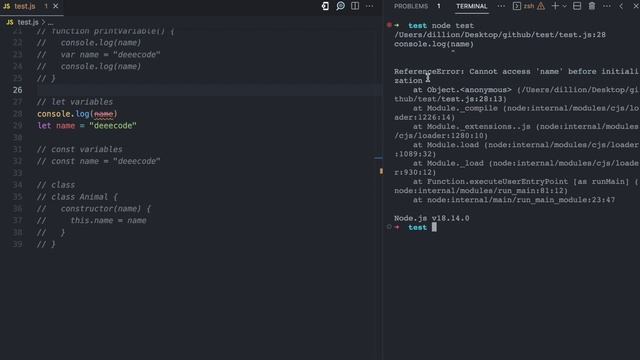The image size is (640, 360).
Task: Split the editor with the split icon
Action: [355, 6]
